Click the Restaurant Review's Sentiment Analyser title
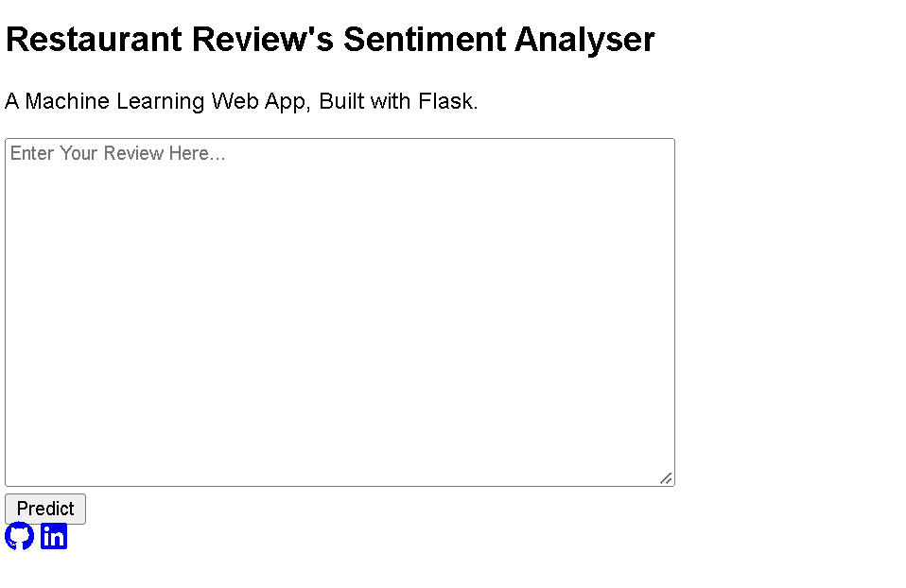Viewport: 906px width, 588px height. click(x=330, y=39)
